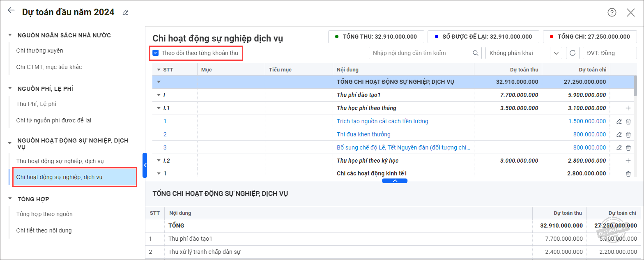This screenshot has width=644, height=260.
Task: Collapse the Thu phí đào tạo1 group
Action: (159, 95)
